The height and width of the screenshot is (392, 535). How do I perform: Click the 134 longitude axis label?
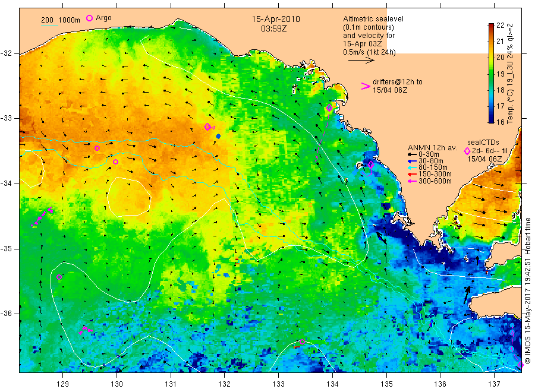tap(332, 384)
